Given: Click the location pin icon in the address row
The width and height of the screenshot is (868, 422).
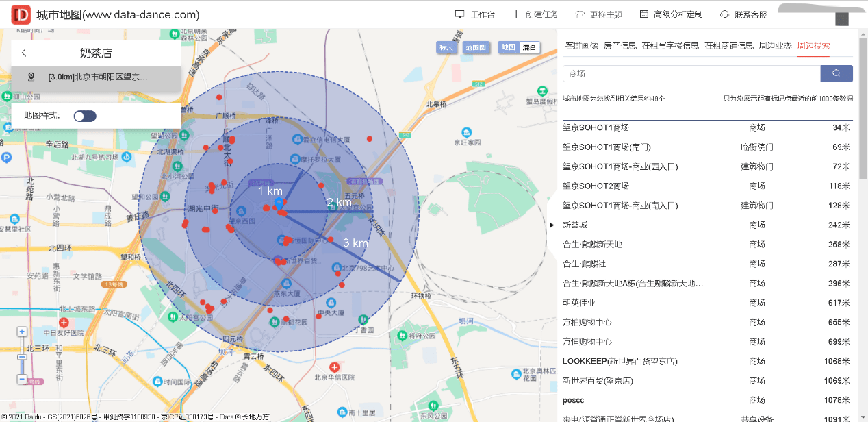Looking at the screenshot, I should [31, 77].
